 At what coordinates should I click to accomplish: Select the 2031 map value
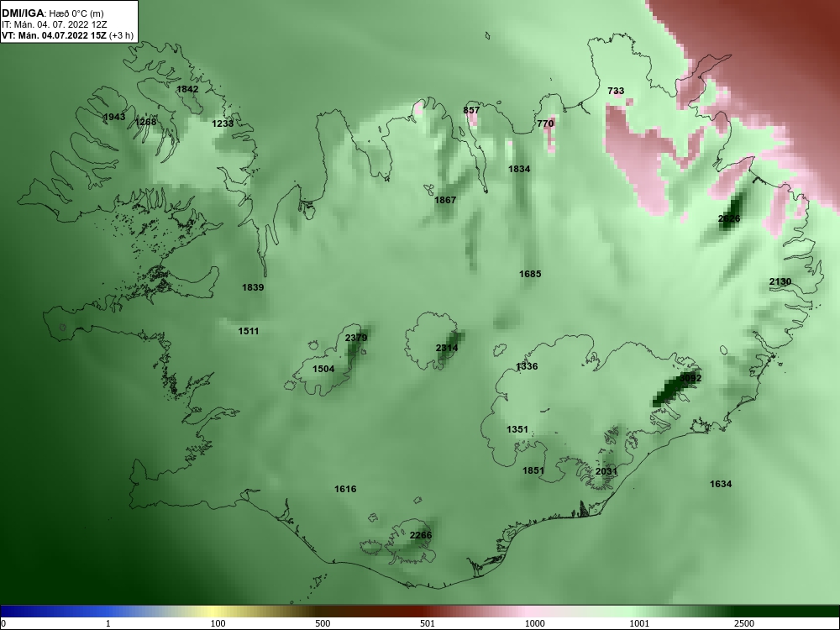point(606,471)
